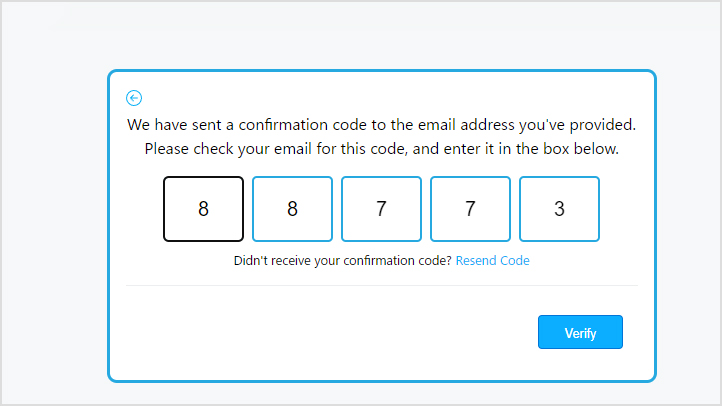Click the back arrow icon
722x406 pixels.
pyautogui.click(x=134, y=98)
